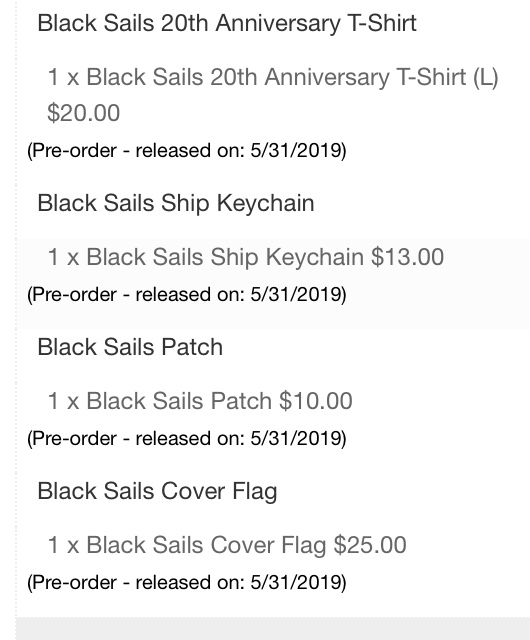Select the Cover Flag $25.00 line item
Viewport: 530px width, 640px height.
pyautogui.click(x=227, y=545)
